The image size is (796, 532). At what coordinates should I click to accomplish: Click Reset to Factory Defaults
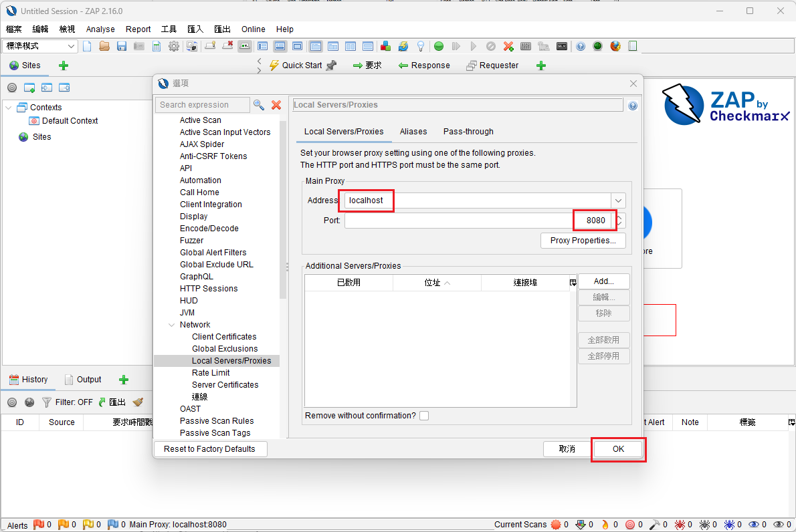(x=209, y=449)
